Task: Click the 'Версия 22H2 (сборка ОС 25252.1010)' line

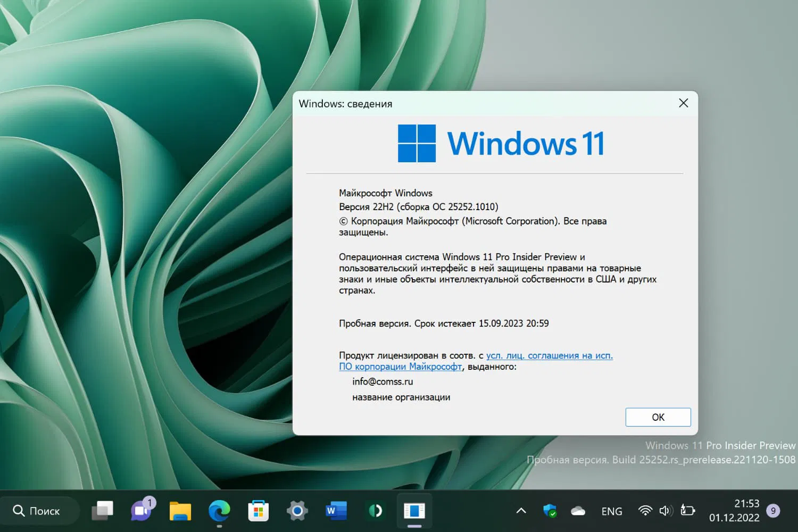Action: tap(419, 207)
